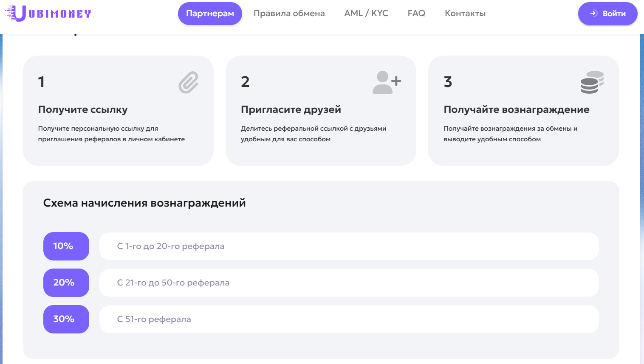Viewport: 644px width, 364px height.
Task: Open the Партнерам tab
Action: pyautogui.click(x=210, y=14)
